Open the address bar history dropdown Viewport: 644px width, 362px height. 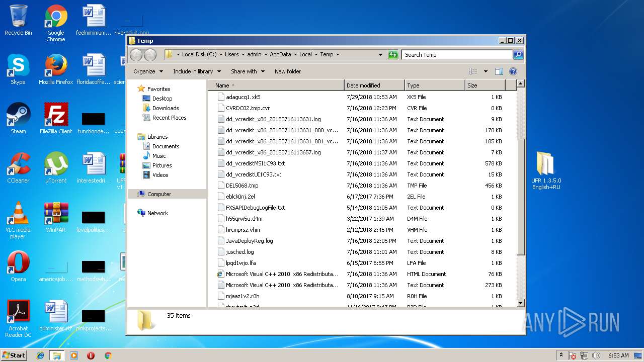tap(381, 55)
